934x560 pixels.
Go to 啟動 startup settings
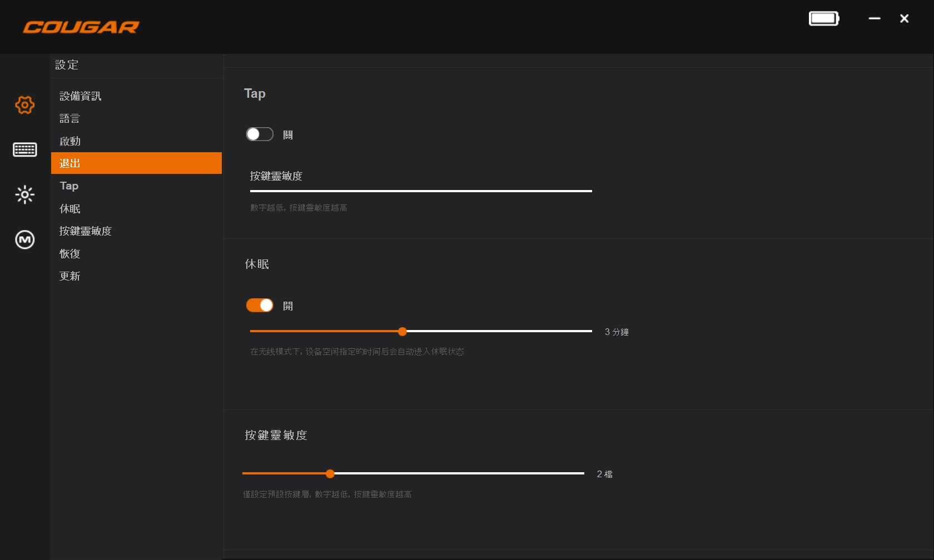70,141
